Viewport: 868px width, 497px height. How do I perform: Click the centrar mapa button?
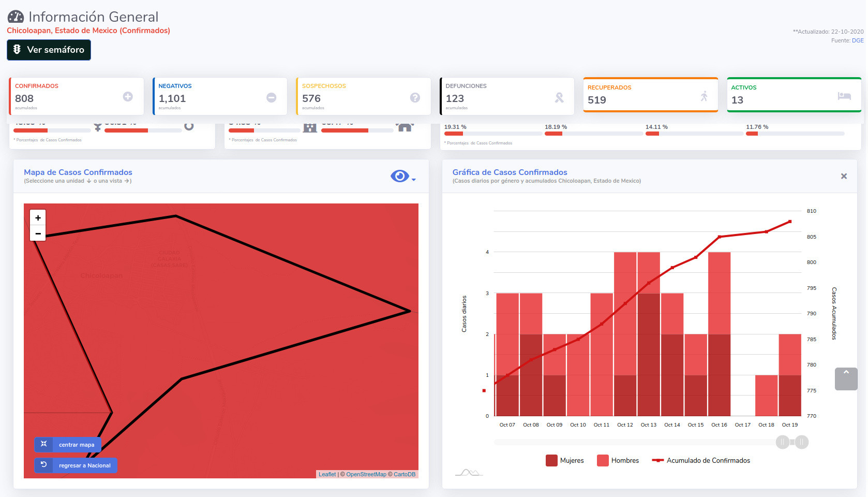tap(68, 444)
